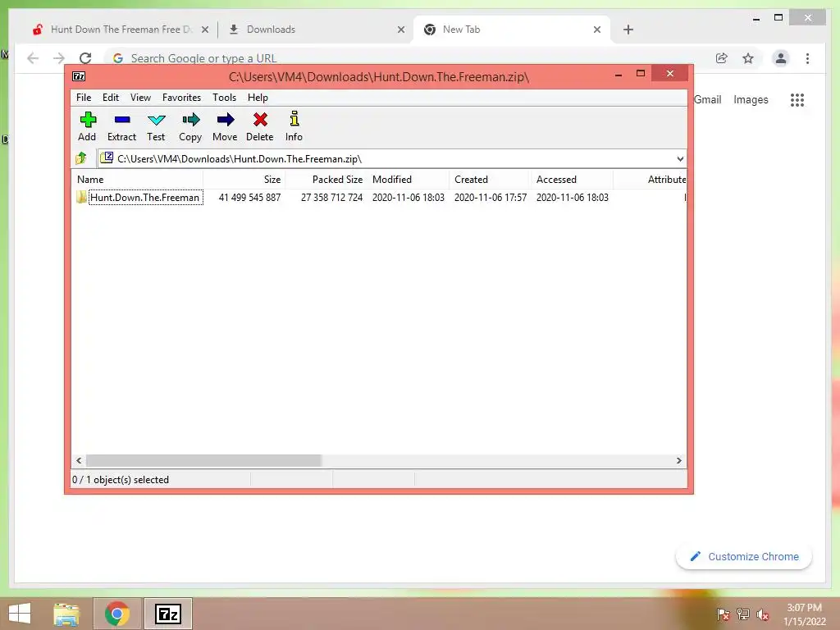
Task: Open the Images link
Action: point(751,99)
